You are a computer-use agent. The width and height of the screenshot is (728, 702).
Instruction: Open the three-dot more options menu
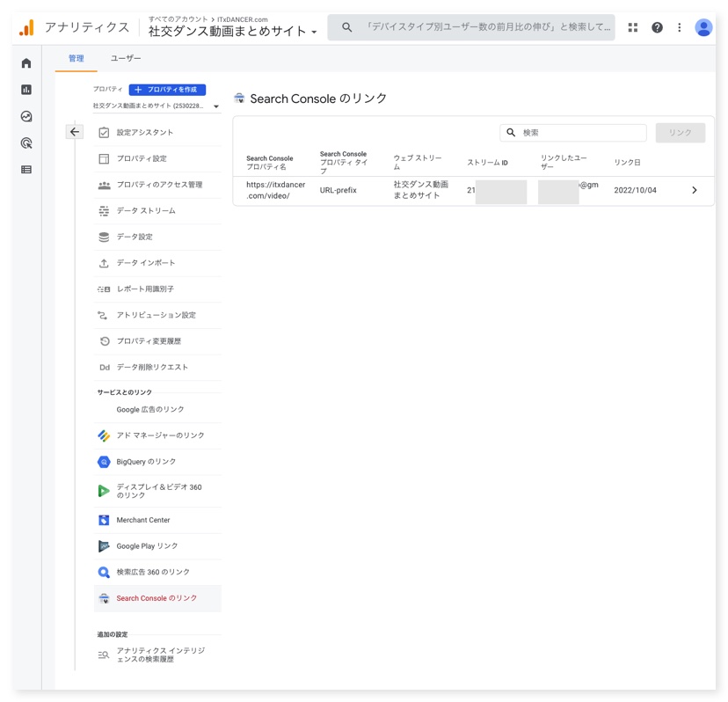tap(680, 28)
